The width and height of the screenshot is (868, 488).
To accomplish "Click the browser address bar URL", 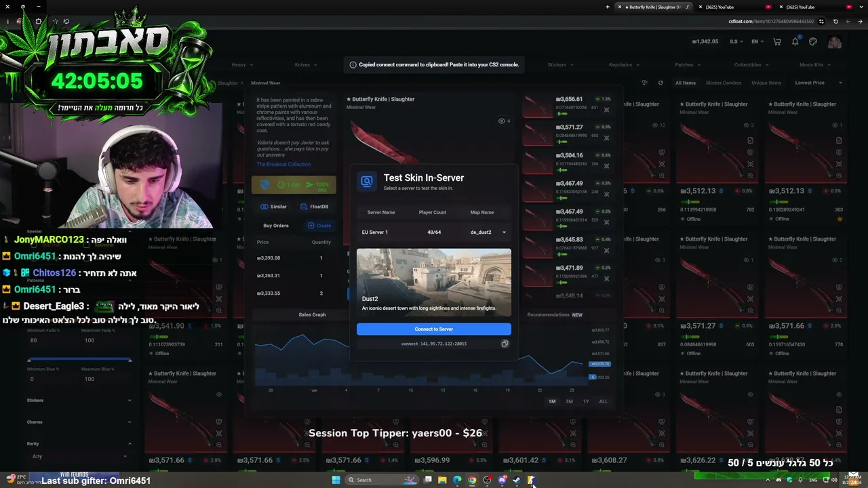I will [x=771, y=21].
